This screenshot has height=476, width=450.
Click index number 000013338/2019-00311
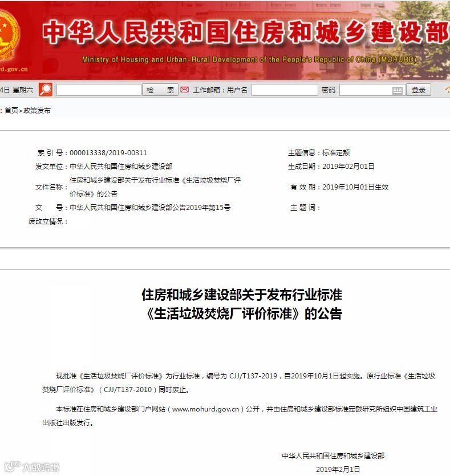click(108, 153)
